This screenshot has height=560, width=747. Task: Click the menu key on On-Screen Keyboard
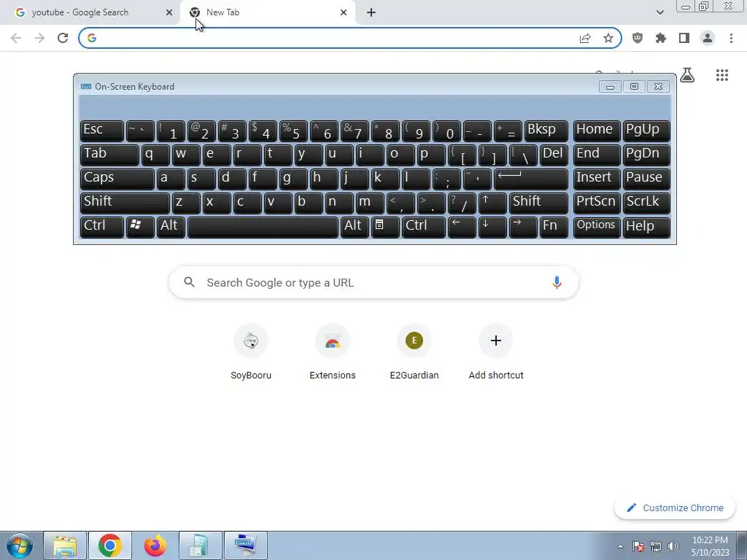point(385,227)
